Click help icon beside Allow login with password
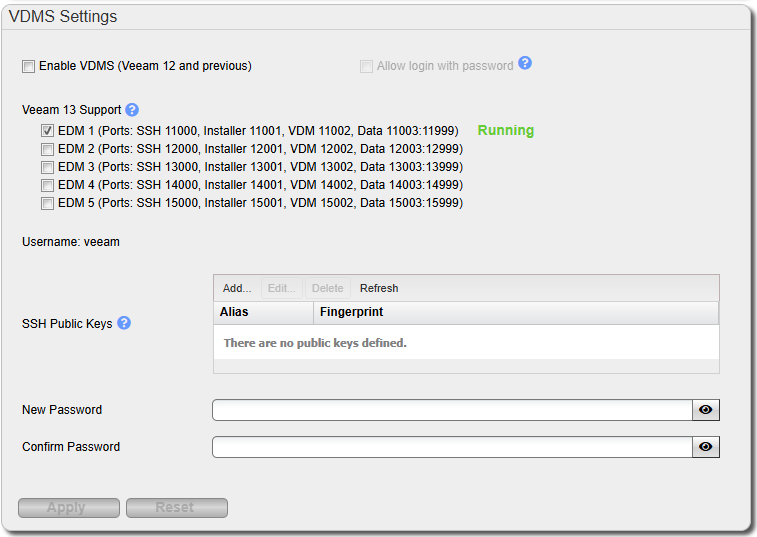Image resolution: width=757 pixels, height=537 pixels. point(525,64)
